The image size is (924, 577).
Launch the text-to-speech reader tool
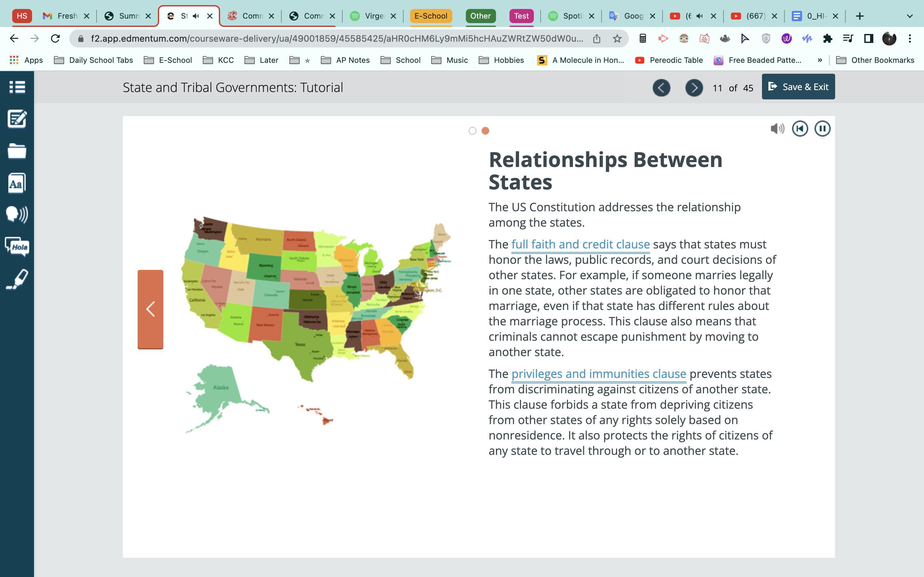pyautogui.click(x=17, y=214)
